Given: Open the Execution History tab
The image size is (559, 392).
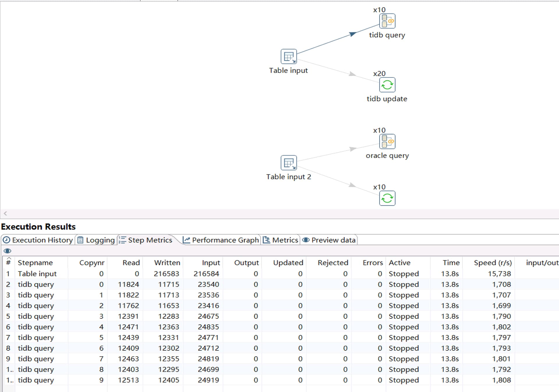Looking at the screenshot, I should [38, 240].
